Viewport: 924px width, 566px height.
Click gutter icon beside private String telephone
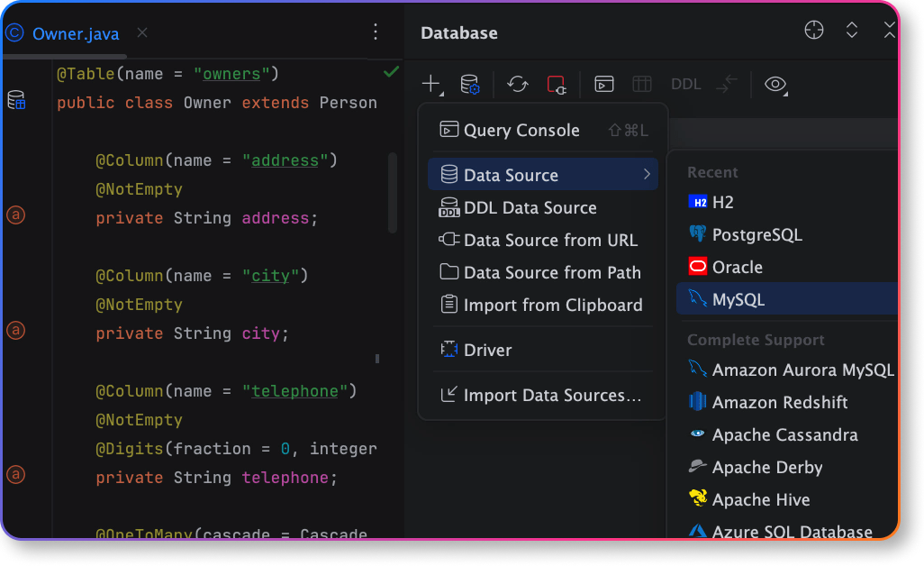coord(16,474)
